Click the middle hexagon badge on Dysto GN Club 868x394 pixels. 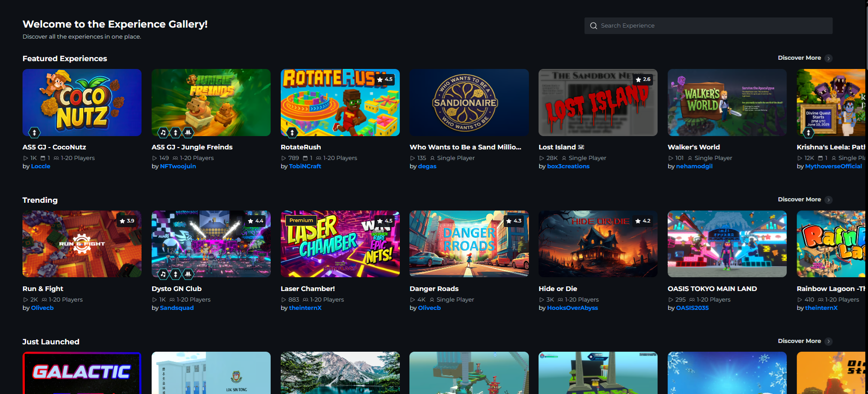[176, 274]
